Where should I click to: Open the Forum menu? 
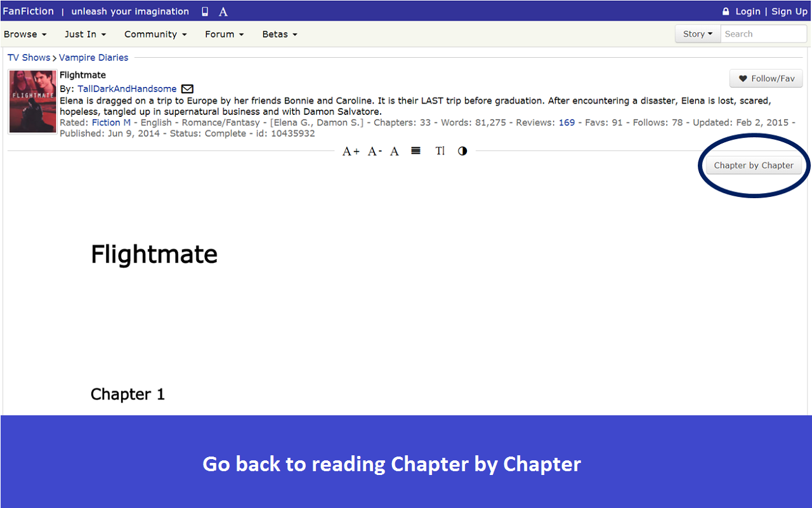pos(223,34)
